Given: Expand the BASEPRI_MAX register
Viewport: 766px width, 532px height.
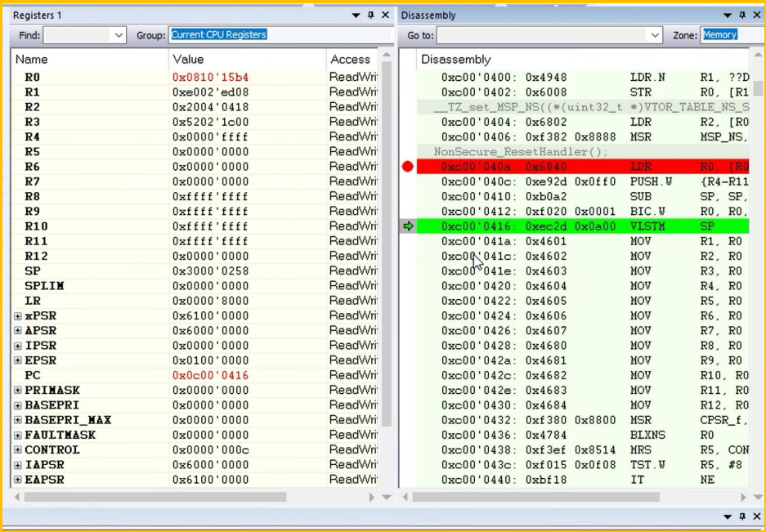Looking at the screenshot, I should pyautogui.click(x=18, y=420).
